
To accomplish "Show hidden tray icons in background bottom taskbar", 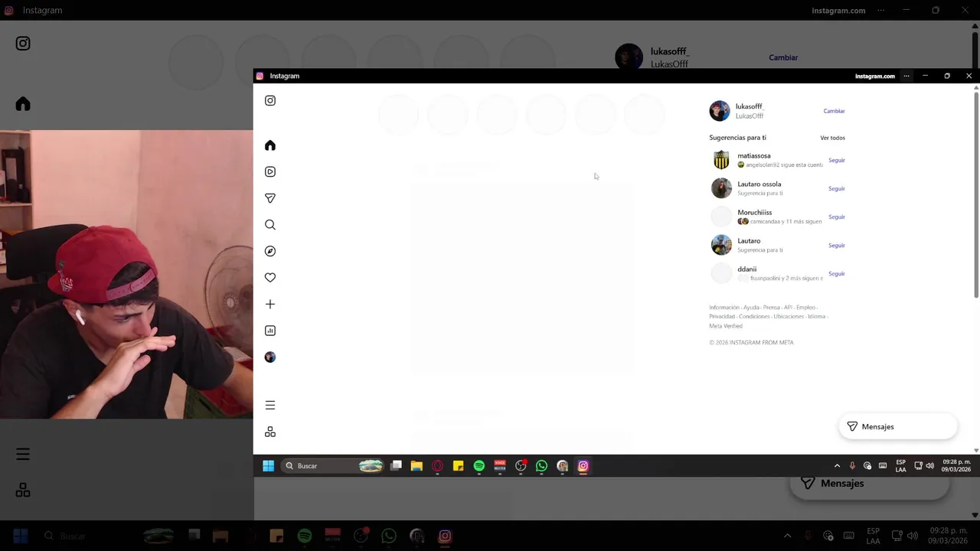I will tap(787, 536).
